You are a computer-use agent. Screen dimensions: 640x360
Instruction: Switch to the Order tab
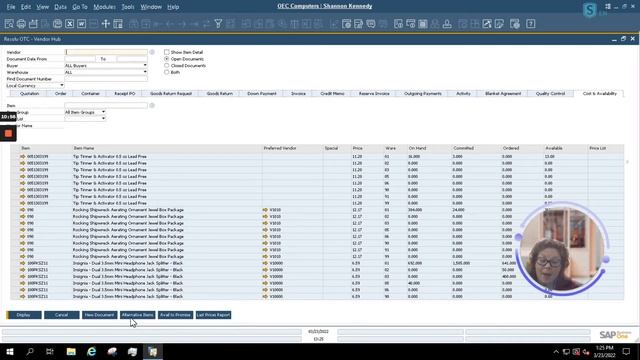[x=60, y=93]
